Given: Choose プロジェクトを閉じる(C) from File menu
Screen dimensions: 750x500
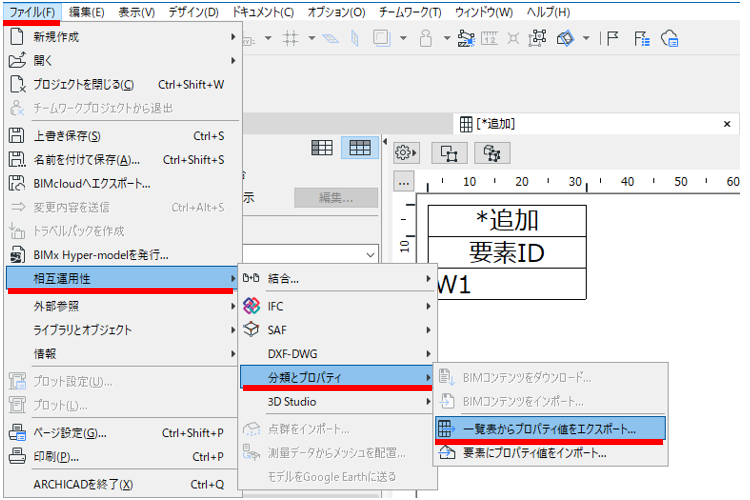Looking at the screenshot, I should 122,85.
